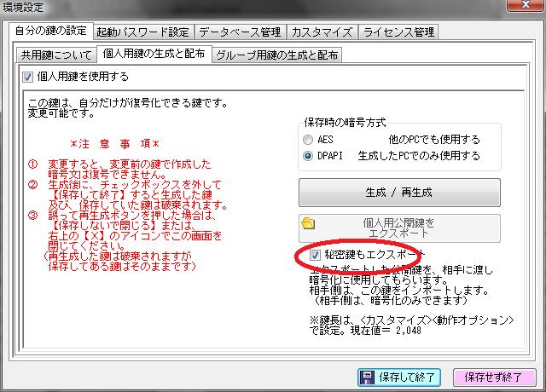Select the 個人用鍵の生成と配布 sub-tab
Image resolution: width=546 pixels, height=392 pixels.
tap(154, 54)
